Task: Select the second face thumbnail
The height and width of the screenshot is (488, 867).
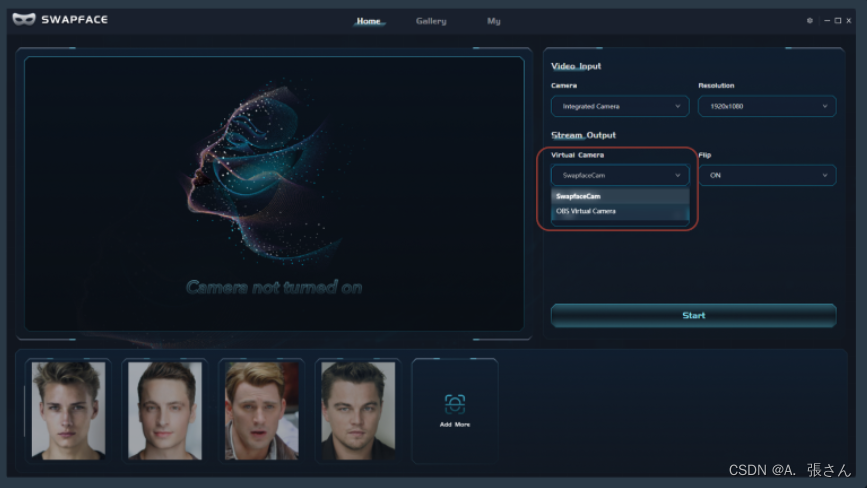Action: (x=165, y=410)
